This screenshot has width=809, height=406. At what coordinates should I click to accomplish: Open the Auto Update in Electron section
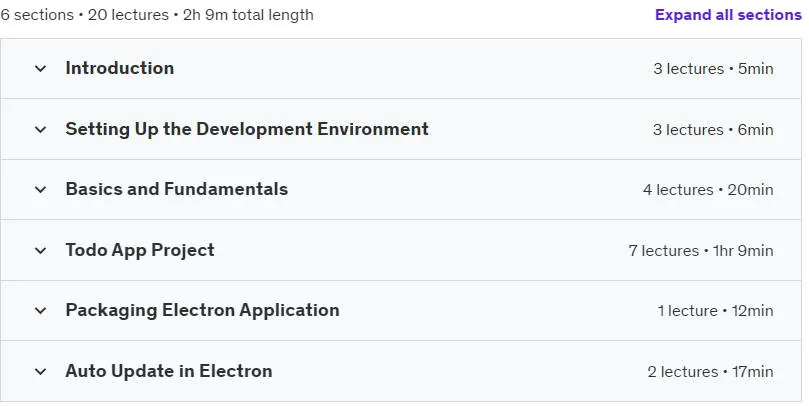[169, 371]
